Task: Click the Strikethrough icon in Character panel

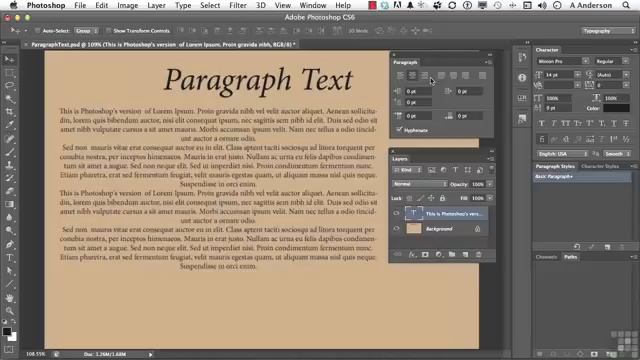Action: (626, 123)
